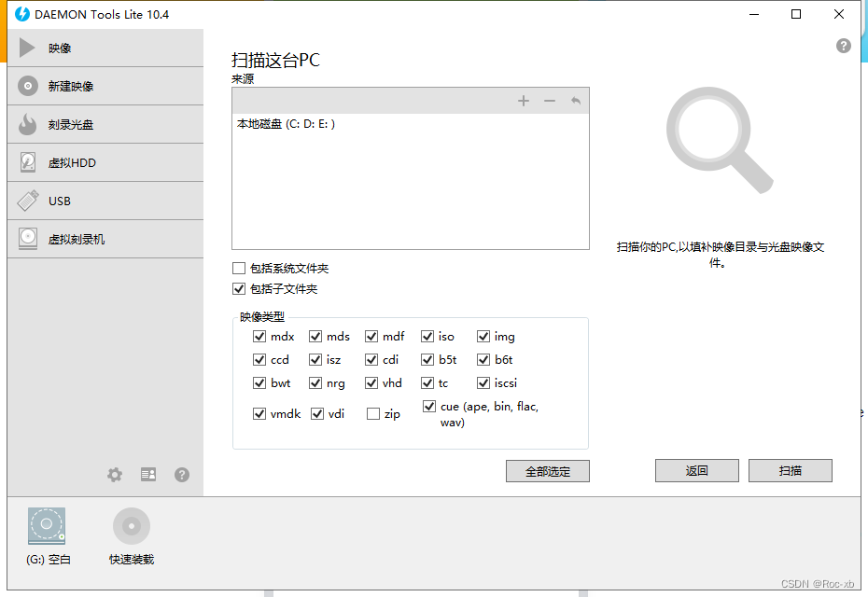
Task: Click the flame icon beside 刻录光盘
Action: (27, 124)
